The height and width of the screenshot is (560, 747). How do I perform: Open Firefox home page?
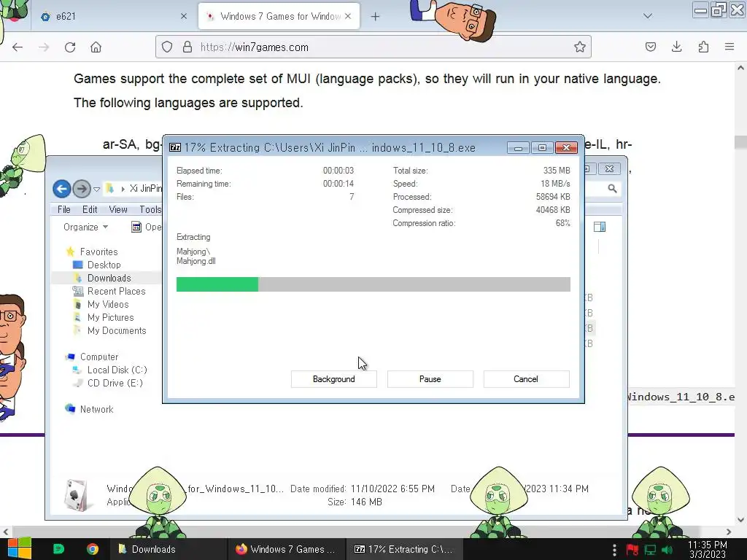(96, 47)
